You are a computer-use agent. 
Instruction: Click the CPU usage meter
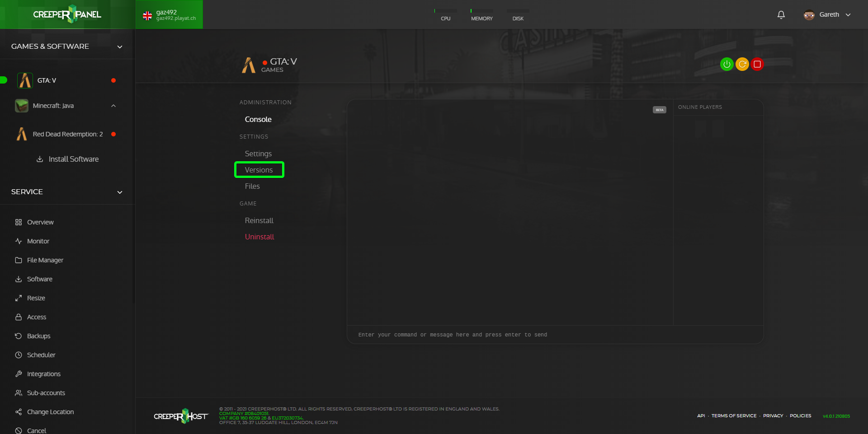tap(445, 15)
